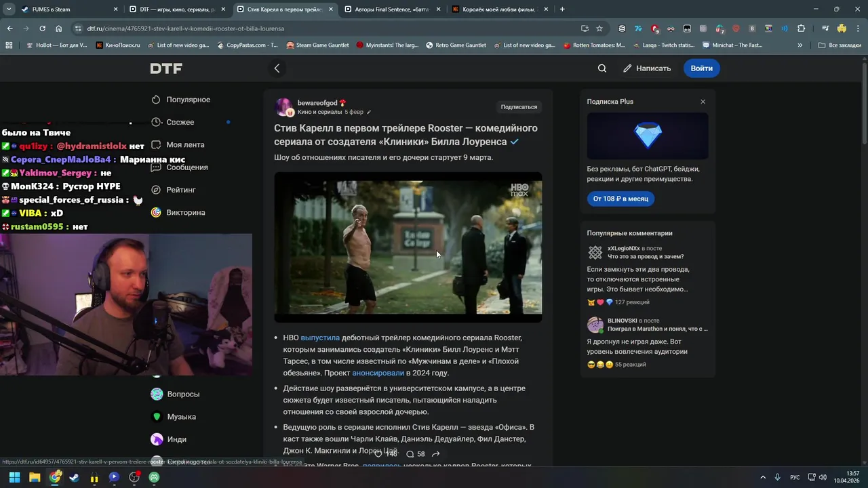
Task: Click the install app icon in address bar
Action: point(585,28)
